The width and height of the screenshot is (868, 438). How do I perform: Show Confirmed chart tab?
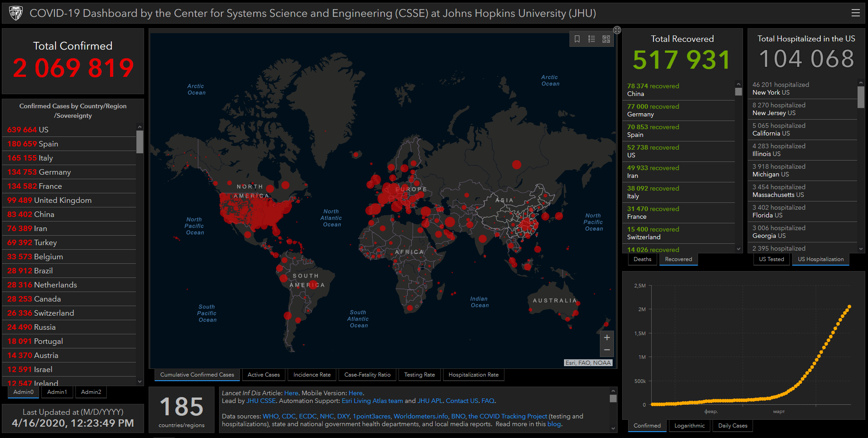647,426
